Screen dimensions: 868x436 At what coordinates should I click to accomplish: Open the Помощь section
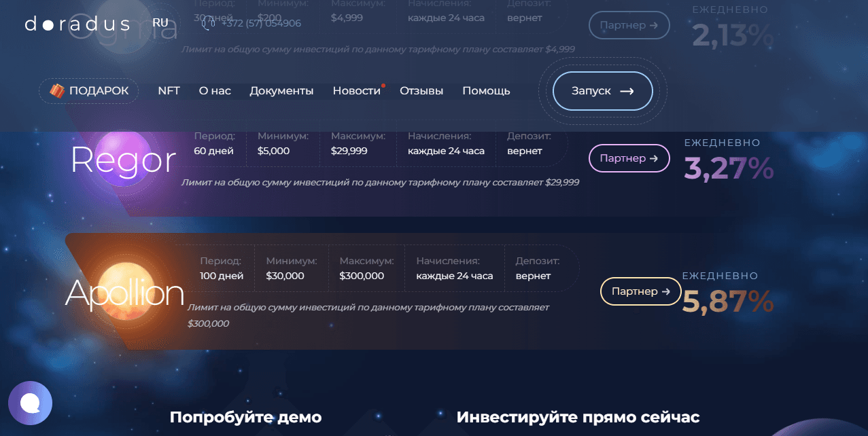[x=486, y=90]
